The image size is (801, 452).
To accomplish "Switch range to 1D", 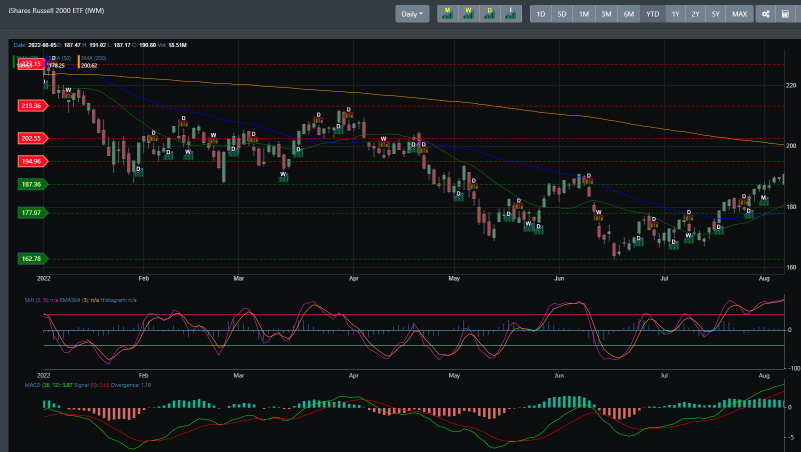I will click(x=541, y=14).
